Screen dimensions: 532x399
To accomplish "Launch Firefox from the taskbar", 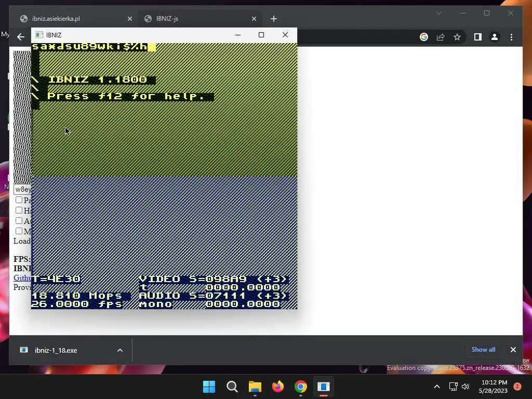I will [278, 387].
